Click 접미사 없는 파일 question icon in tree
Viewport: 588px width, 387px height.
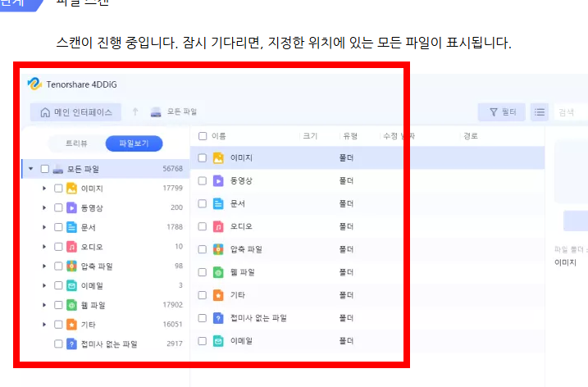(71, 344)
